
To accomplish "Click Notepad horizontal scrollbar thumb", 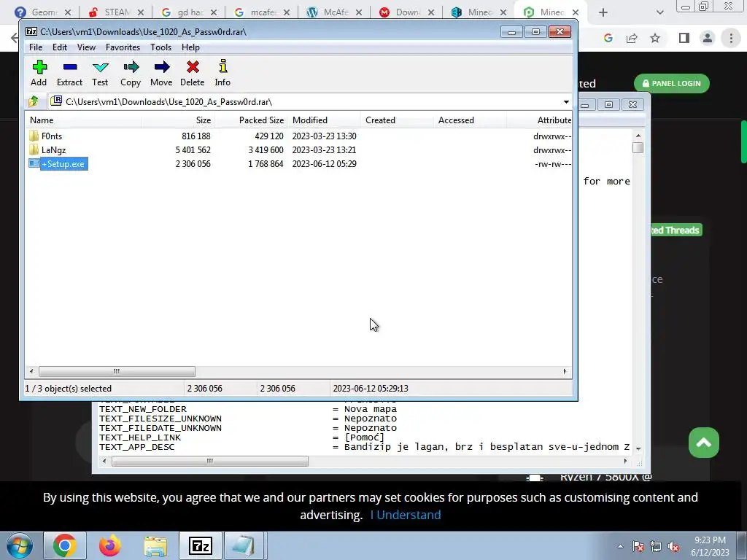I will pyautogui.click(x=210, y=461).
